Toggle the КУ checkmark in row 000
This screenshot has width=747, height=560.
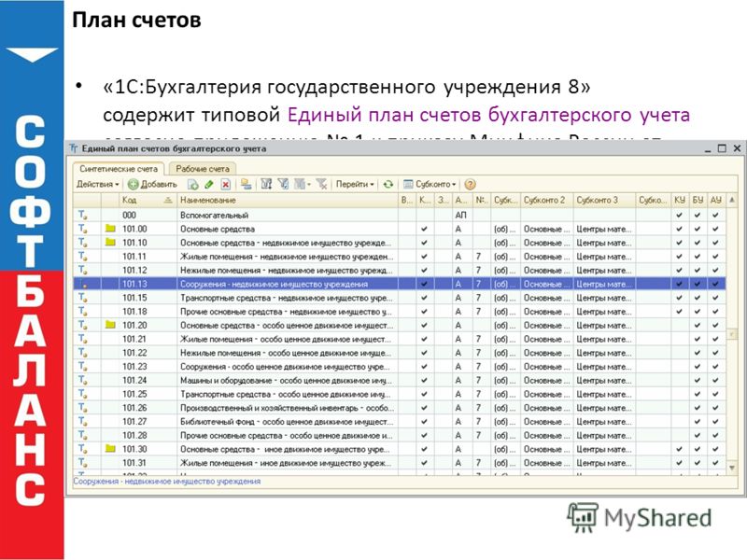[680, 216]
